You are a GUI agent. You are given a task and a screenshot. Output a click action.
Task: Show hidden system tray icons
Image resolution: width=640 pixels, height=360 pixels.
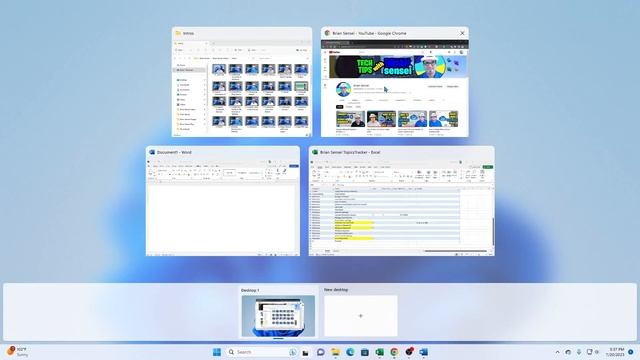pyautogui.click(x=557, y=352)
